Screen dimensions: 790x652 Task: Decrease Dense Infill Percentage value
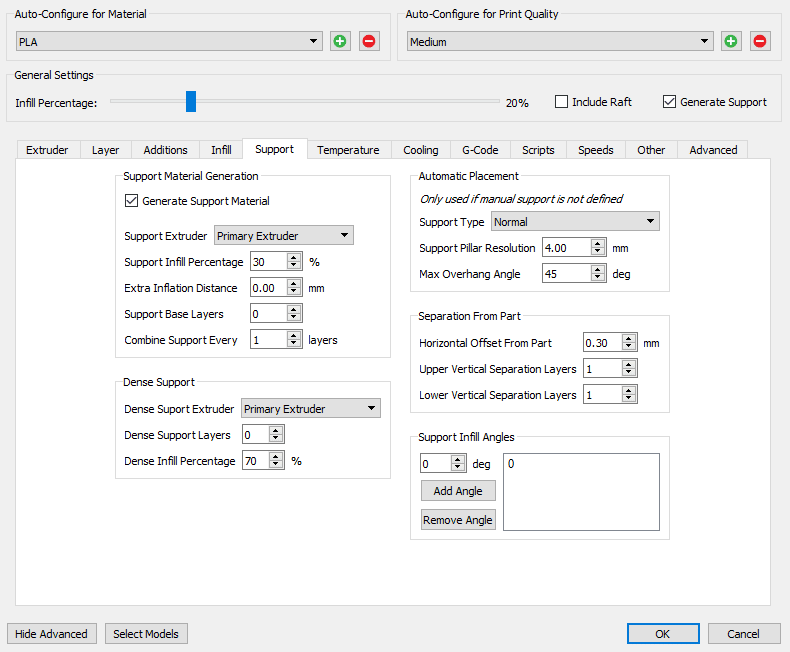point(276,465)
